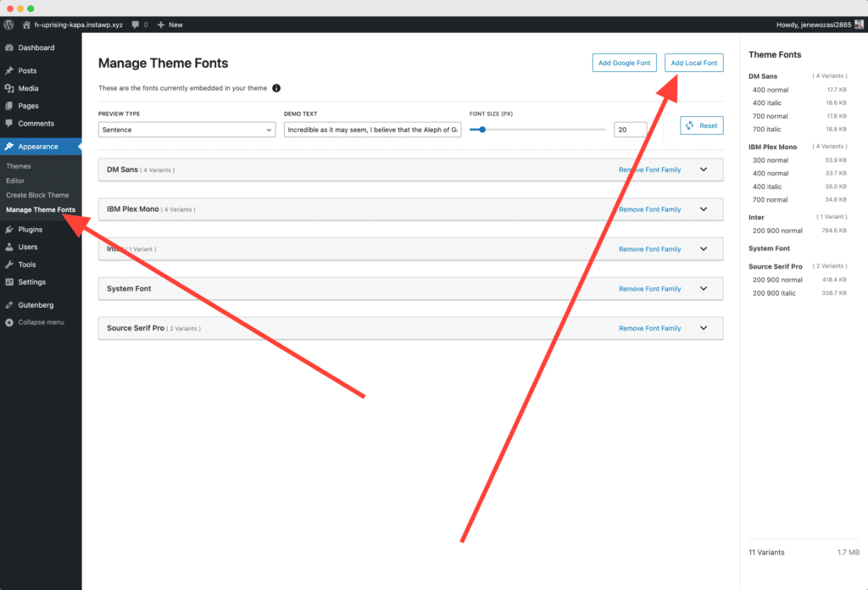This screenshot has width=868, height=590.
Task: Click 700 italic under DM Sans in panel
Action: pos(766,130)
